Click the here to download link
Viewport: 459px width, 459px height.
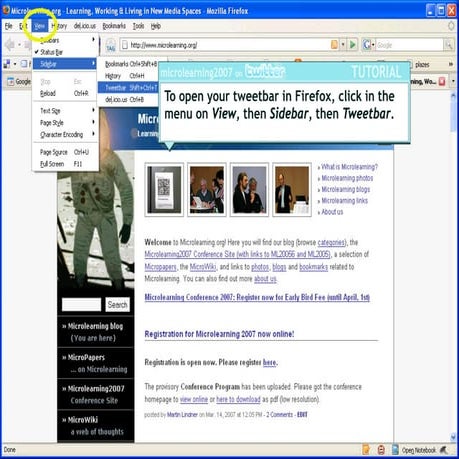[238, 399]
